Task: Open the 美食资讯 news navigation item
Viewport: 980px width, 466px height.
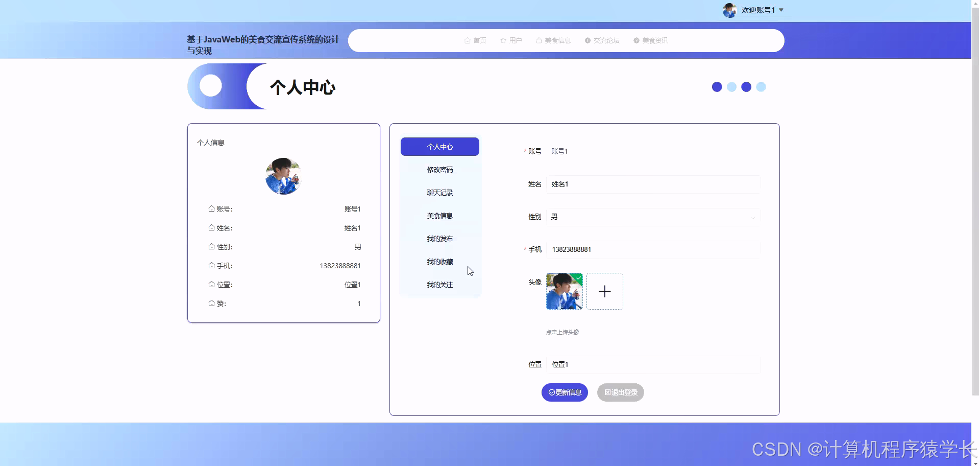Action: pyautogui.click(x=650, y=40)
